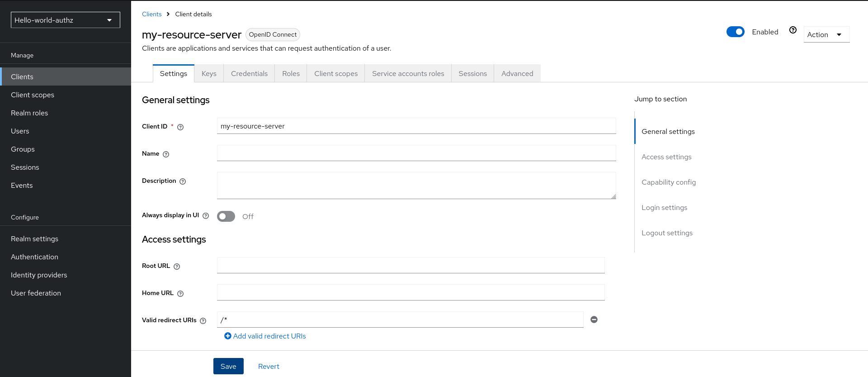
Task: Click Add valid redirect URIs link
Action: [x=265, y=336]
